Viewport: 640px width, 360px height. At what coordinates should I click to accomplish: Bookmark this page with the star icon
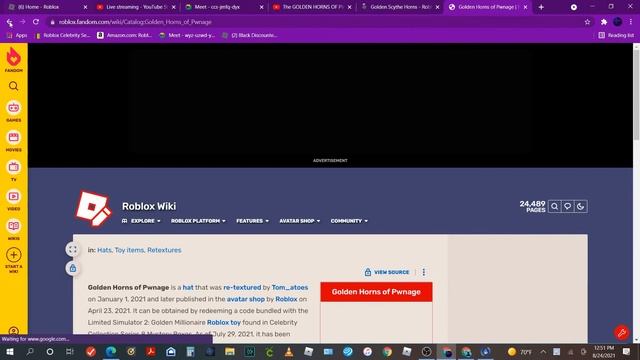click(587, 22)
